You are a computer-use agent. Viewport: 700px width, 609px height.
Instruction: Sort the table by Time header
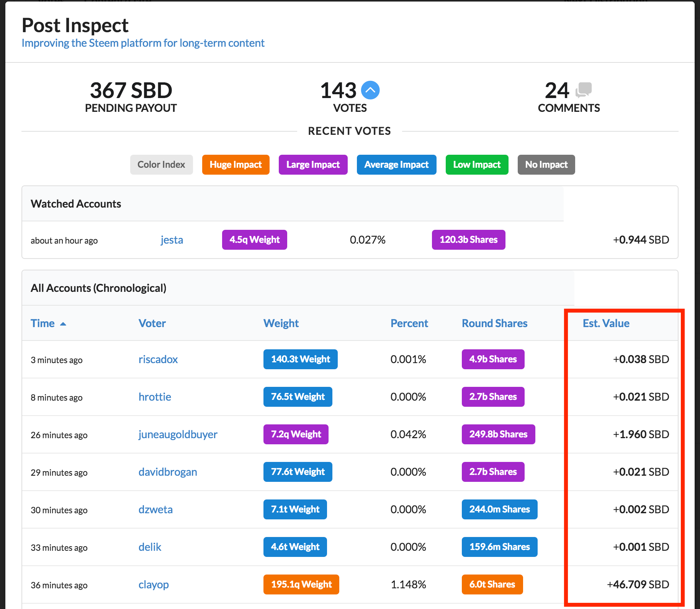pyautogui.click(x=43, y=323)
